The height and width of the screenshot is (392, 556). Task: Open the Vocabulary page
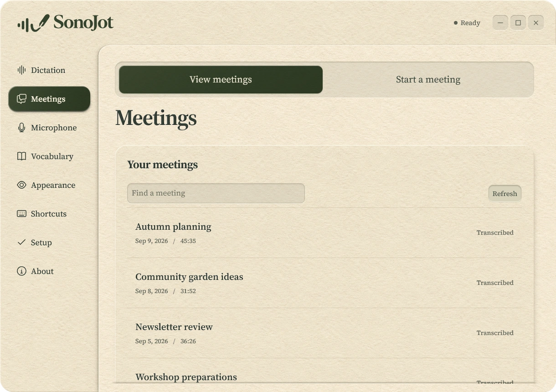point(49,156)
